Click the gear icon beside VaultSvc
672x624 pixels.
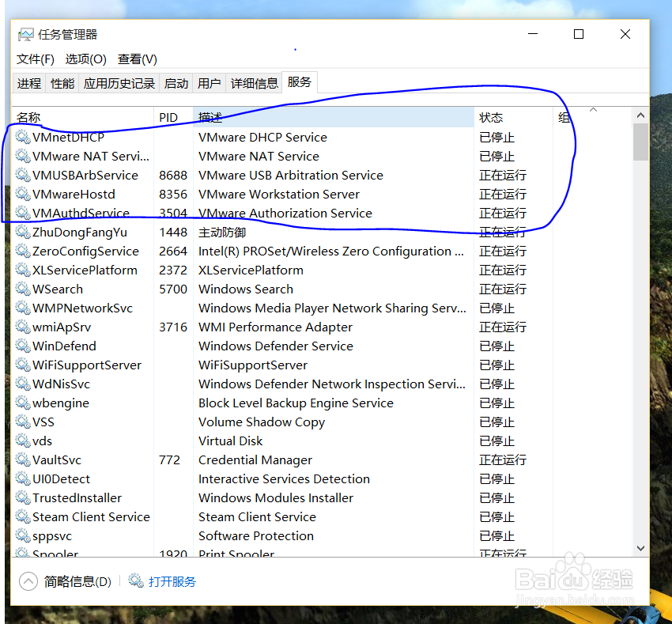(23, 459)
